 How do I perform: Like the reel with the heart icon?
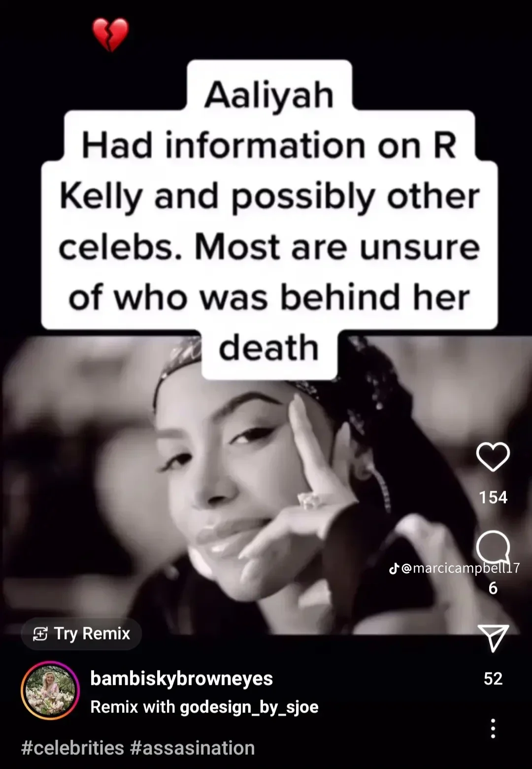(x=493, y=457)
